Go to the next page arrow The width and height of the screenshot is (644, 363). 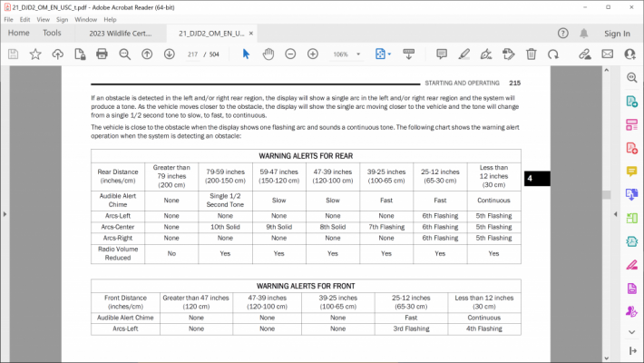(170, 54)
